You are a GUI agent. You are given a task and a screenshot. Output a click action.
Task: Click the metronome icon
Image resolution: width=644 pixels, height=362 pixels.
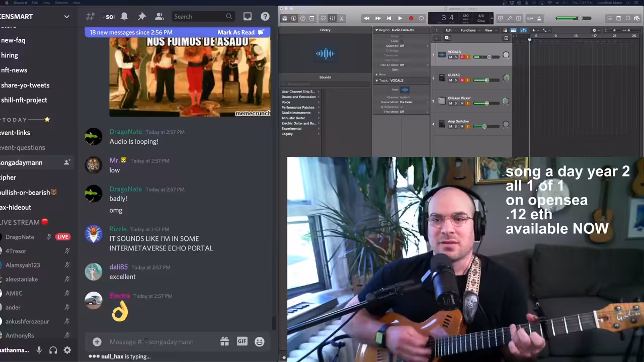[x=539, y=18]
